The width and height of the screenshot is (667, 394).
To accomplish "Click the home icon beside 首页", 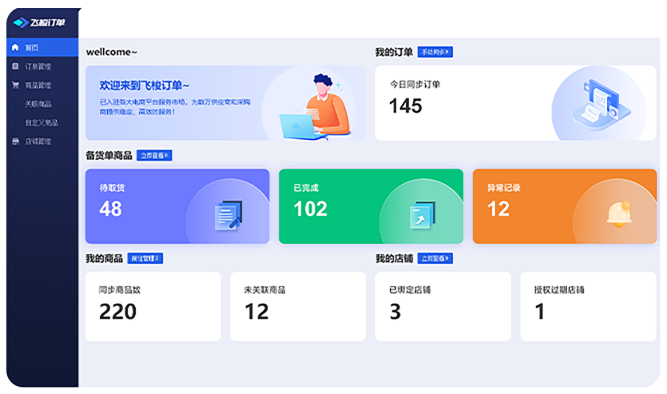I will [15, 47].
